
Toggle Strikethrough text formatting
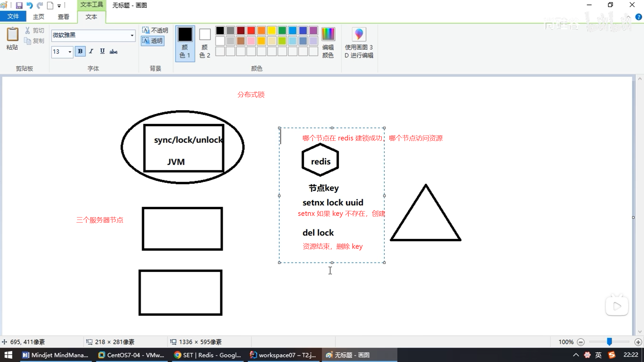[x=113, y=51]
